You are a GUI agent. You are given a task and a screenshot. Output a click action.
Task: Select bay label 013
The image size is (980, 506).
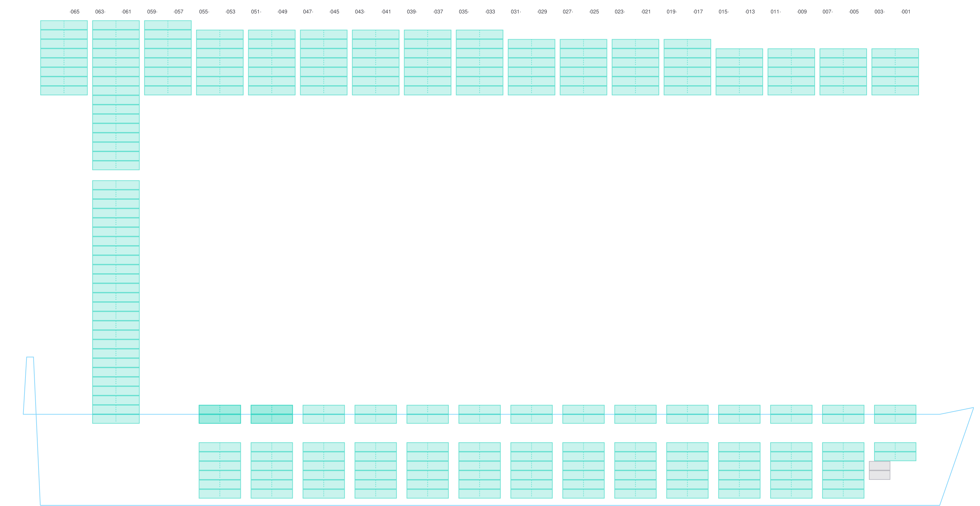click(x=749, y=12)
